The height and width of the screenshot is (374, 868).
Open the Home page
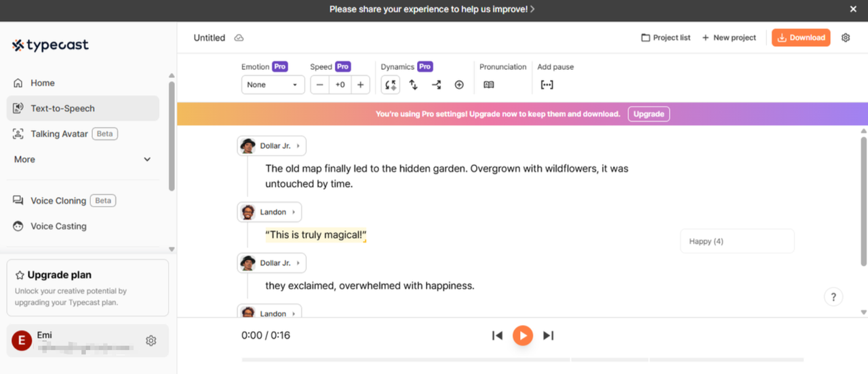[42, 83]
